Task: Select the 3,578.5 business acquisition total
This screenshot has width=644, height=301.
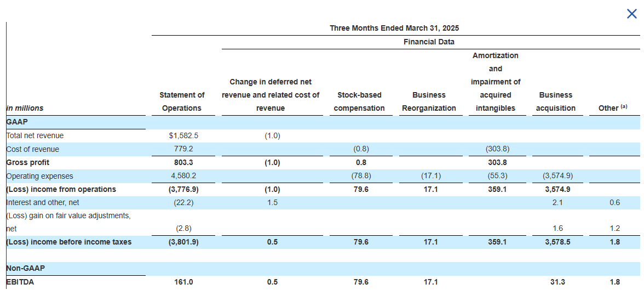Action: point(557,242)
